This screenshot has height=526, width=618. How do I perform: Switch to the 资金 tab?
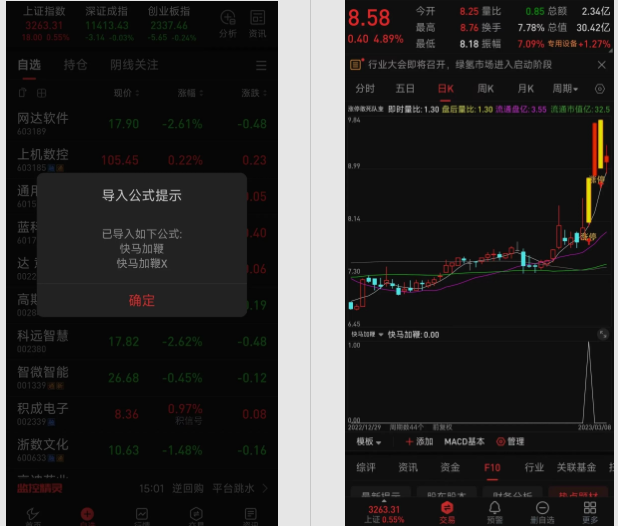(450, 468)
